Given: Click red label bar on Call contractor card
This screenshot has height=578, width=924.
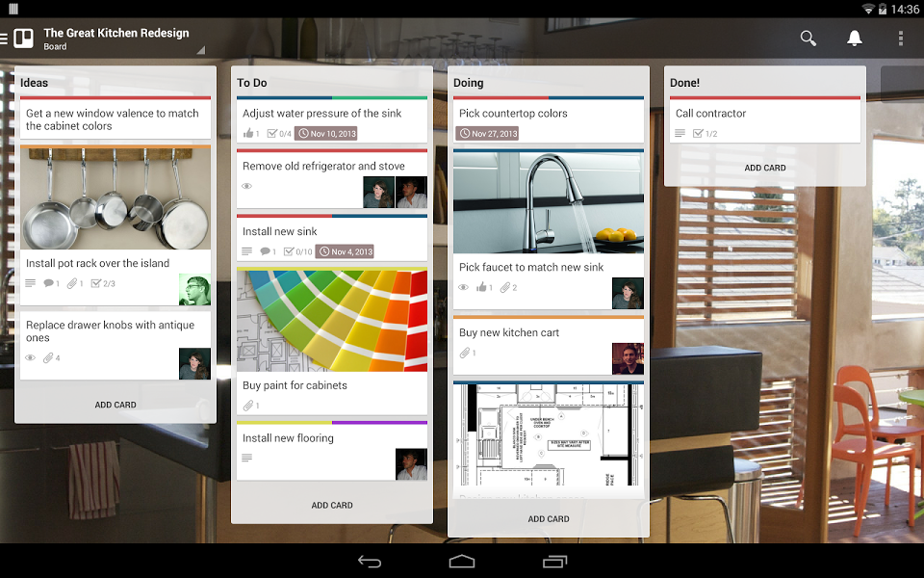Looking at the screenshot, I should 764,97.
